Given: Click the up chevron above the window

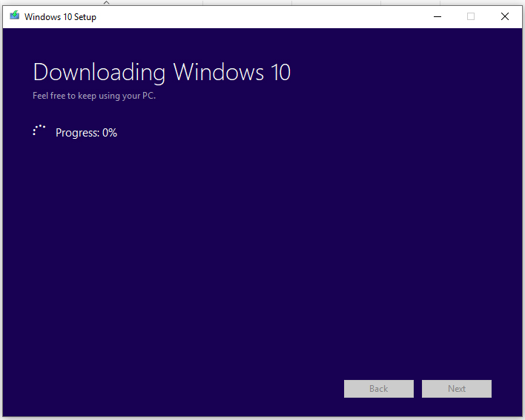Looking at the screenshot, I should point(107,3).
